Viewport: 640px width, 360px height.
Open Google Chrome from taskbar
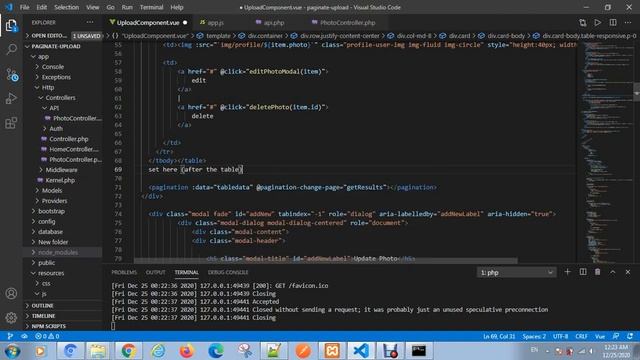pos(128,351)
